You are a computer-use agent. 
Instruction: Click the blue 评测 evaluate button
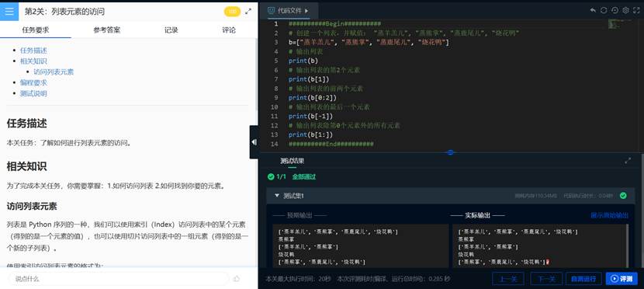[x=621, y=279]
